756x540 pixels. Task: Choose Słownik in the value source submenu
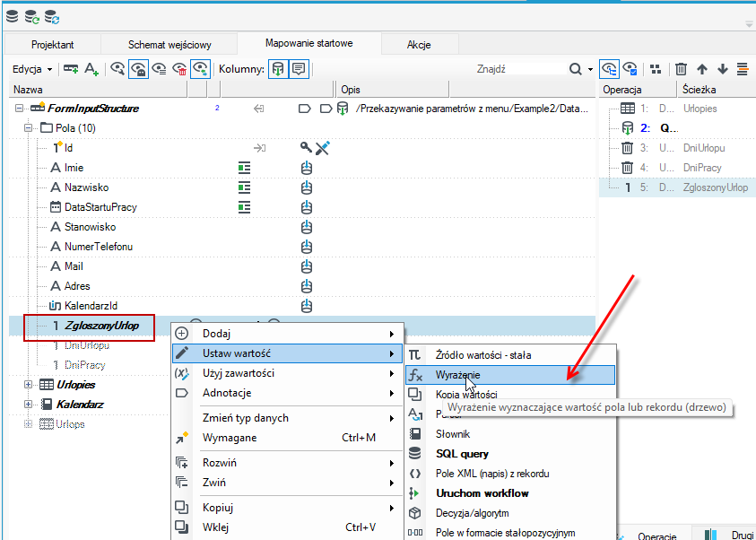(x=453, y=434)
